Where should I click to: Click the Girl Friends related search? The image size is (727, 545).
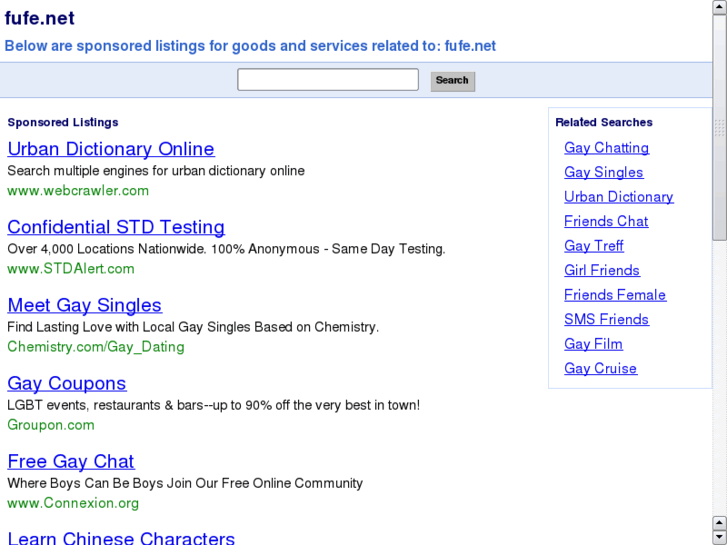click(602, 270)
